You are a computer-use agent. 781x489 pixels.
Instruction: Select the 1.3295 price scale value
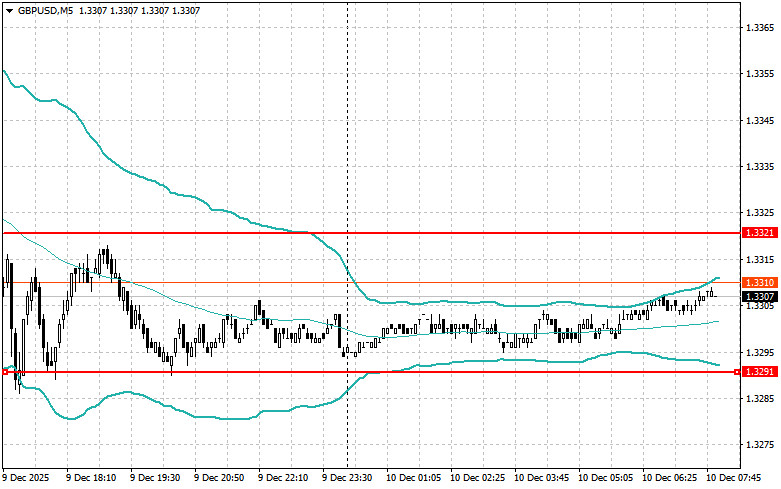[760, 353]
